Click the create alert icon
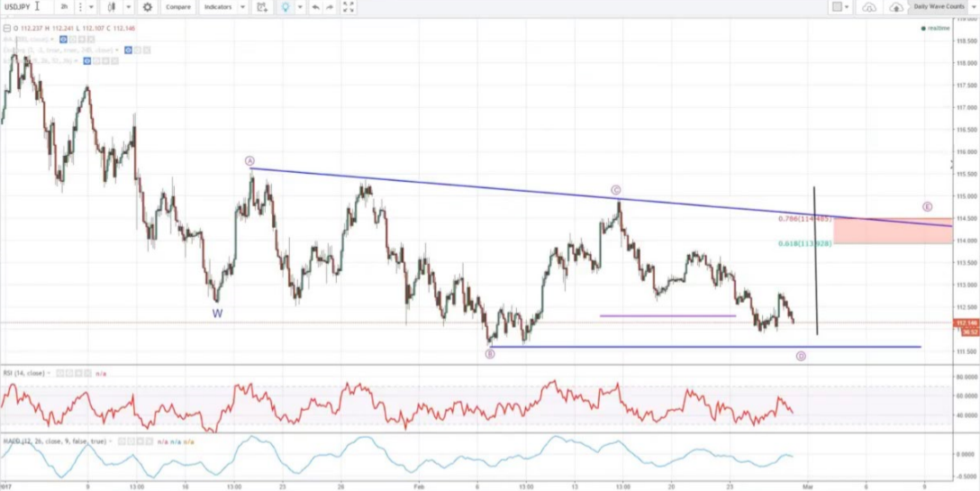980x491 pixels. [x=262, y=7]
